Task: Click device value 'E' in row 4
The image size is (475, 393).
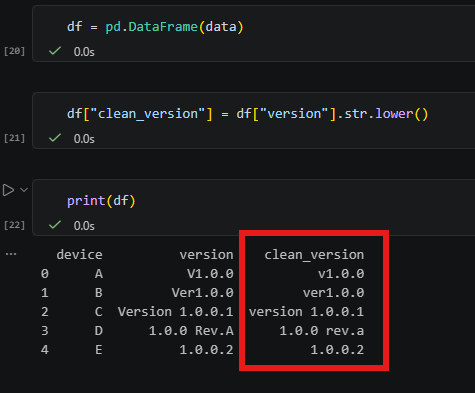Action: [x=99, y=350]
